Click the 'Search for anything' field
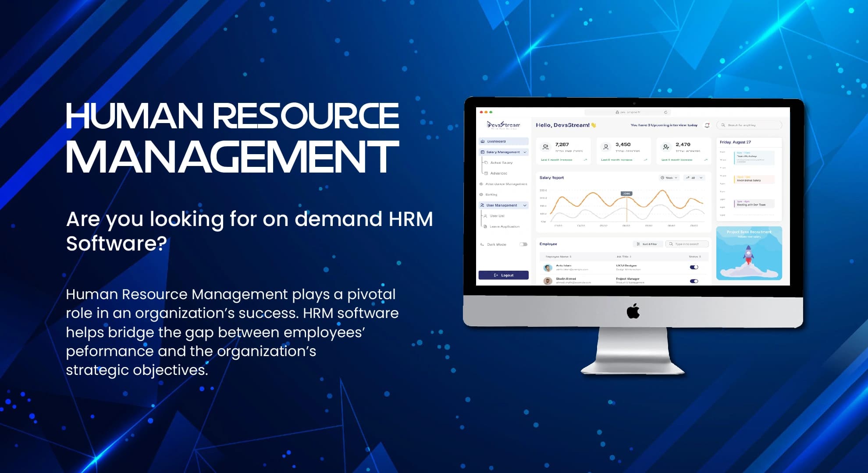Image resolution: width=868 pixels, height=473 pixels. tap(749, 125)
